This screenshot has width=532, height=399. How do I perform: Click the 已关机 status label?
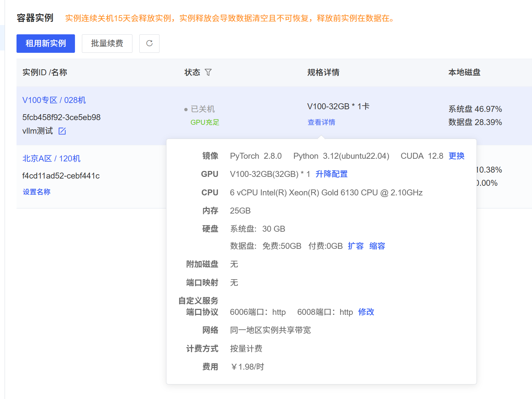pyautogui.click(x=202, y=109)
